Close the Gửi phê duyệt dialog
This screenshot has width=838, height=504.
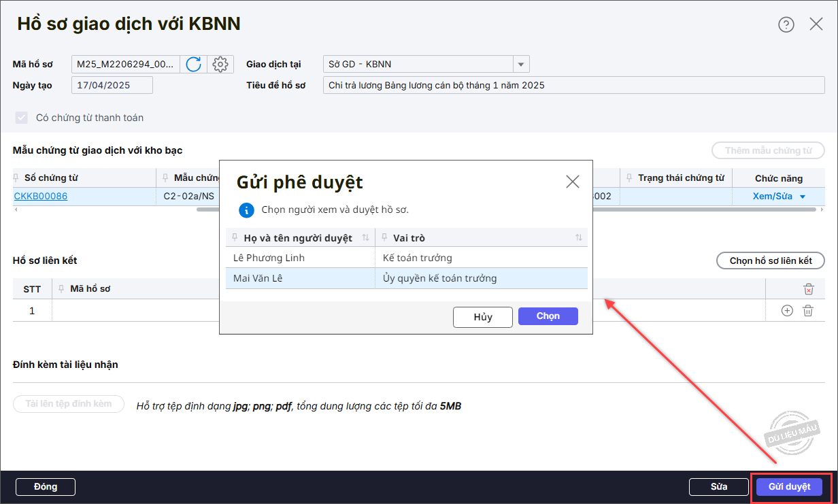click(573, 182)
